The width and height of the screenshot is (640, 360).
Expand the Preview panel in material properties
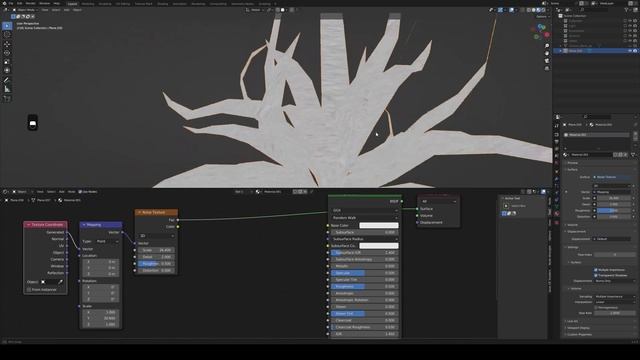coord(573,162)
